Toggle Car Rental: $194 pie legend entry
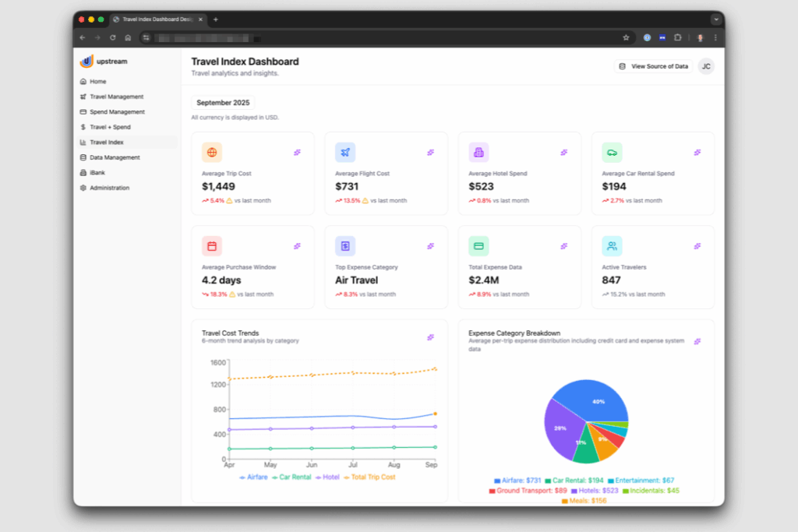Viewport: 798px width, 532px height. (574, 481)
